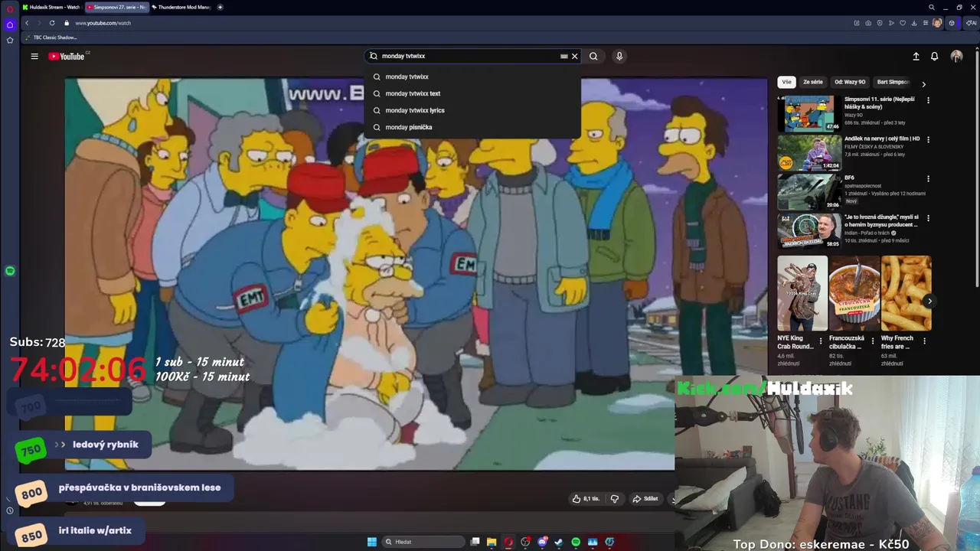
Task: Select the "Vše" filter chip
Action: click(786, 82)
